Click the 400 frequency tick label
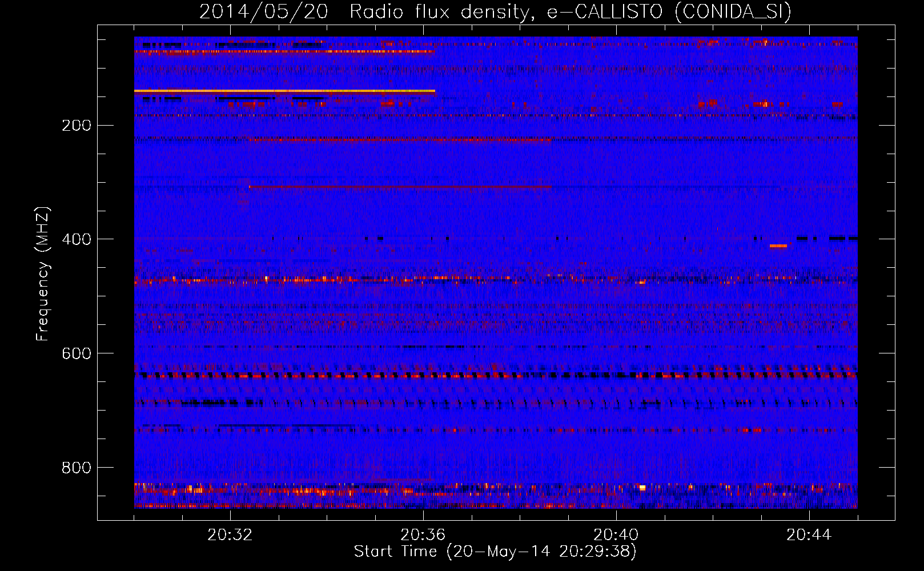This screenshot has height=571, width=924. (77, 240)
